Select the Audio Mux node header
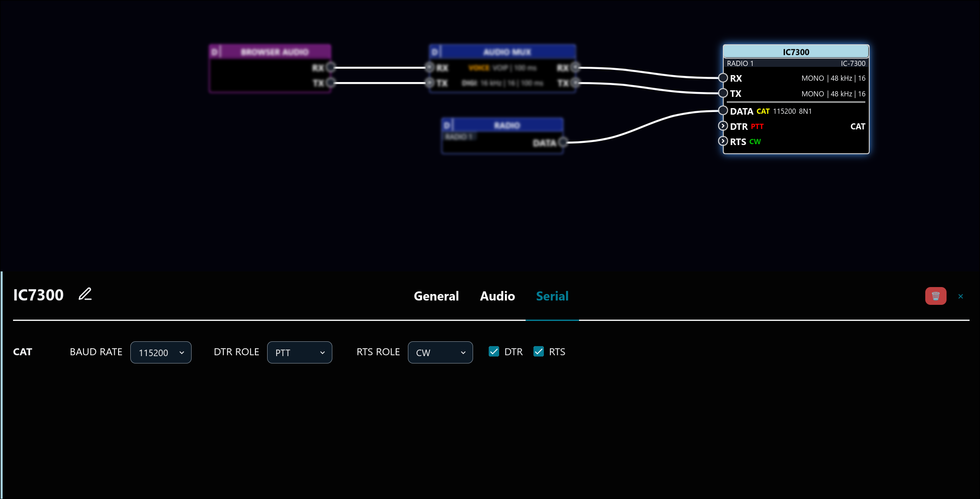 click(503, 52)
